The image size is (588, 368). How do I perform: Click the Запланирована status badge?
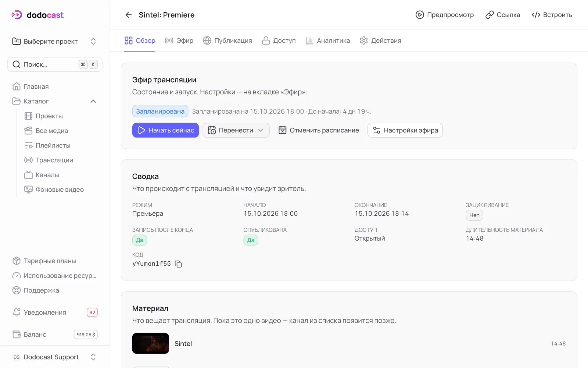pyautogui.click(x=160, y=111)
